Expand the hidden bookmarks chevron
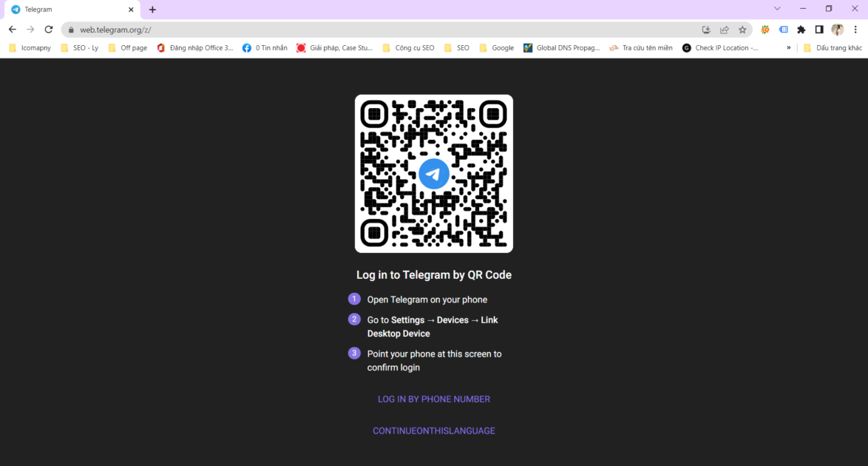868x466 pixels. tap(788, 47)
